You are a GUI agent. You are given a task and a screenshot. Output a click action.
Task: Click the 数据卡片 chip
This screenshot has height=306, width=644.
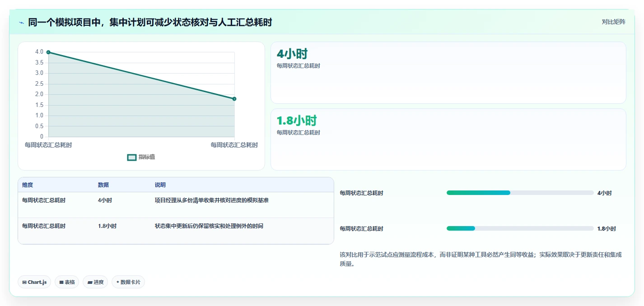128,282
